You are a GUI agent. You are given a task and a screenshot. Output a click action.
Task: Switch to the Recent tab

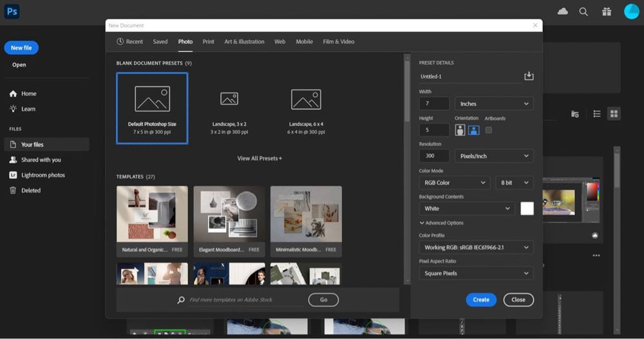point(130,41)
